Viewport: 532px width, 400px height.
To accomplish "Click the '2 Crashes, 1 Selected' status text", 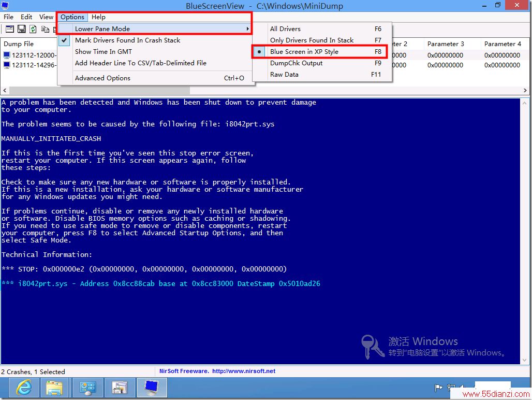I will pos(33,372).
